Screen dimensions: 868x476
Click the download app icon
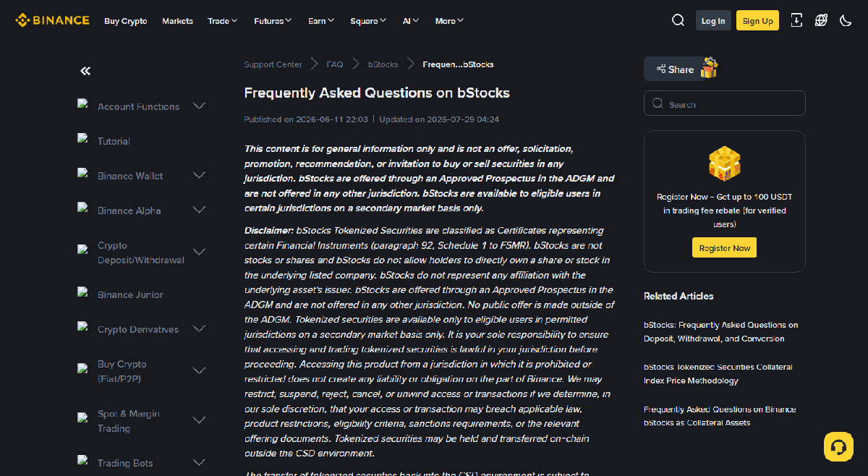[796, 20]
